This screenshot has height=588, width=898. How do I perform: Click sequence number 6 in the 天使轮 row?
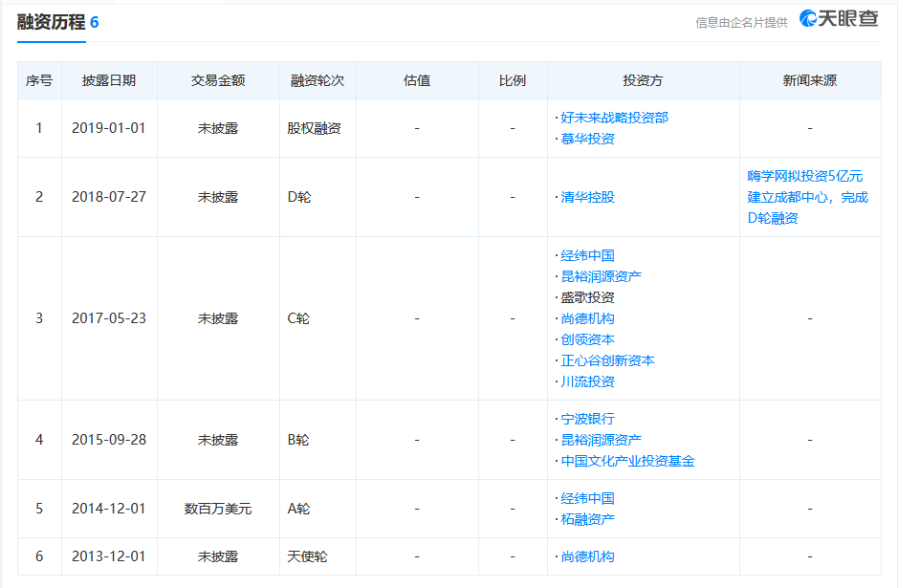39,556
